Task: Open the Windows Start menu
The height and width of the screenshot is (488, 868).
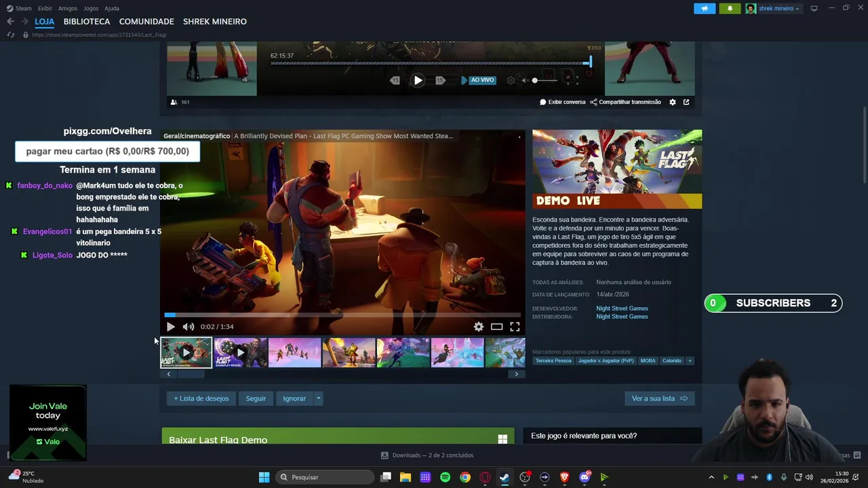Action: click(264, 477)
